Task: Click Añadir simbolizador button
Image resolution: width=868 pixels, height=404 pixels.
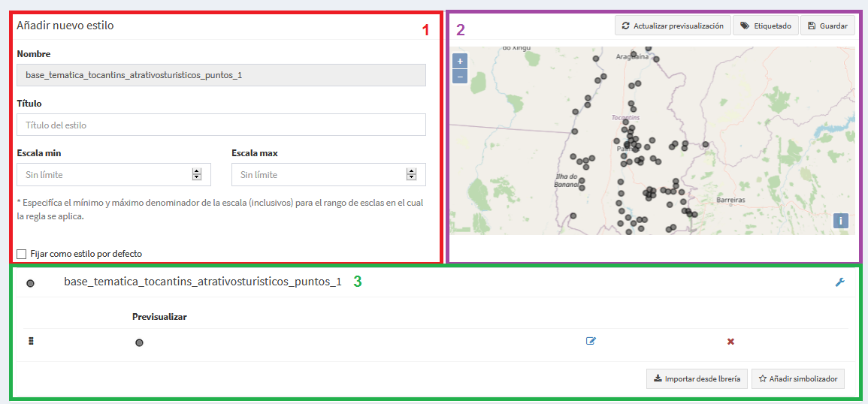Action: click(x=798, y=379)
